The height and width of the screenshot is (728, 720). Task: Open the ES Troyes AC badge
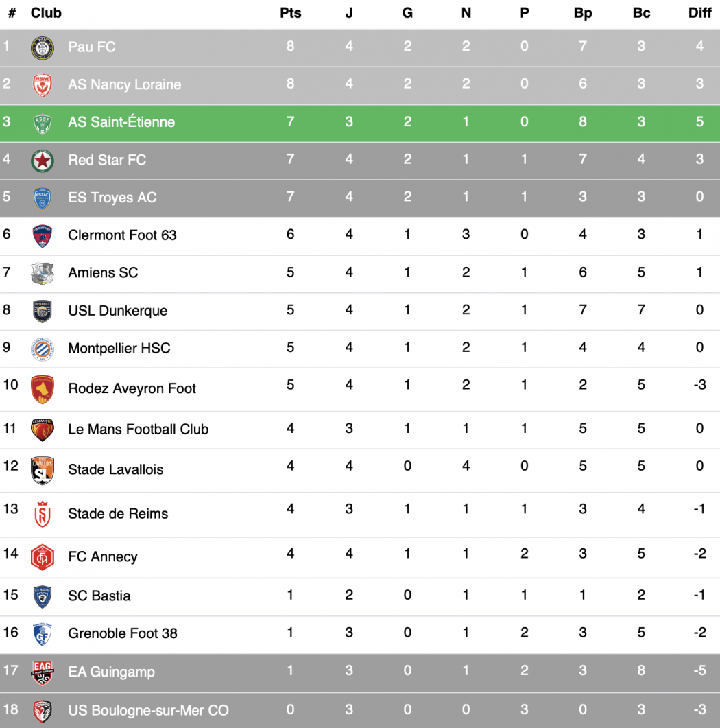43,198
